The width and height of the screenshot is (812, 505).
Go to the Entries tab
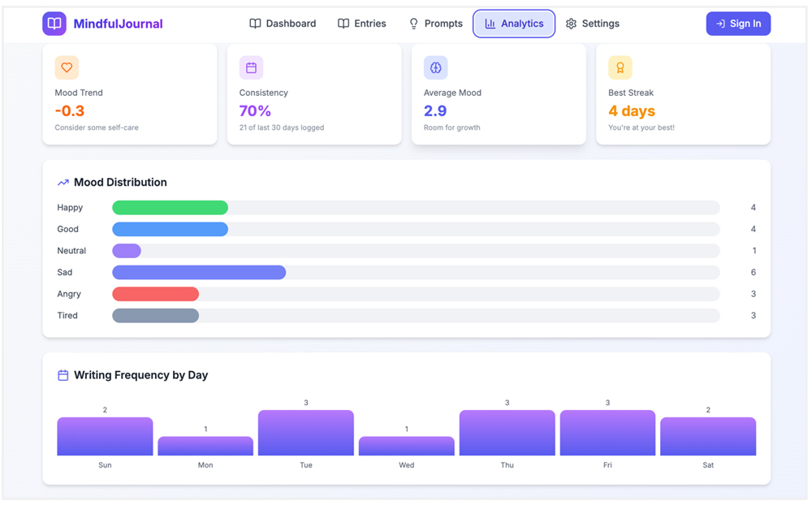pyautogui.click(x=362, y=24)
